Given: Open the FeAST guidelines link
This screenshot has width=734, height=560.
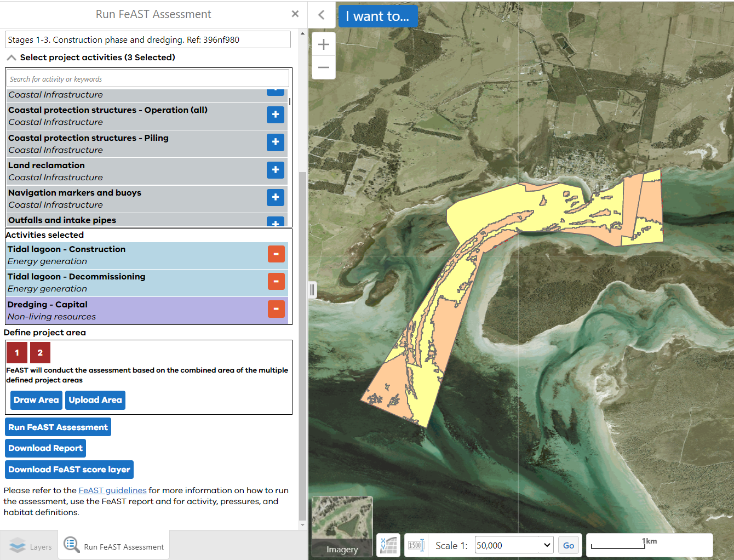Looking at the screenshot, I should click(x=112, y=490).
